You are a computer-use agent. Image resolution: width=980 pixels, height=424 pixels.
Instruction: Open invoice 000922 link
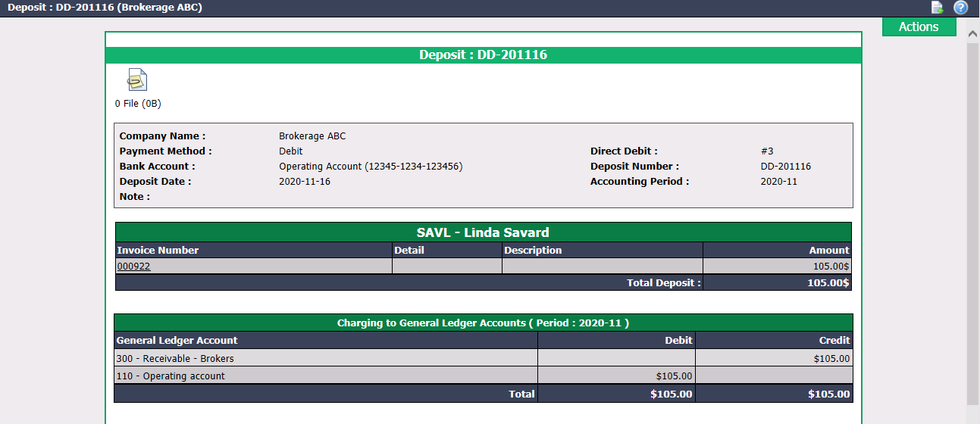tap(133, 266)
